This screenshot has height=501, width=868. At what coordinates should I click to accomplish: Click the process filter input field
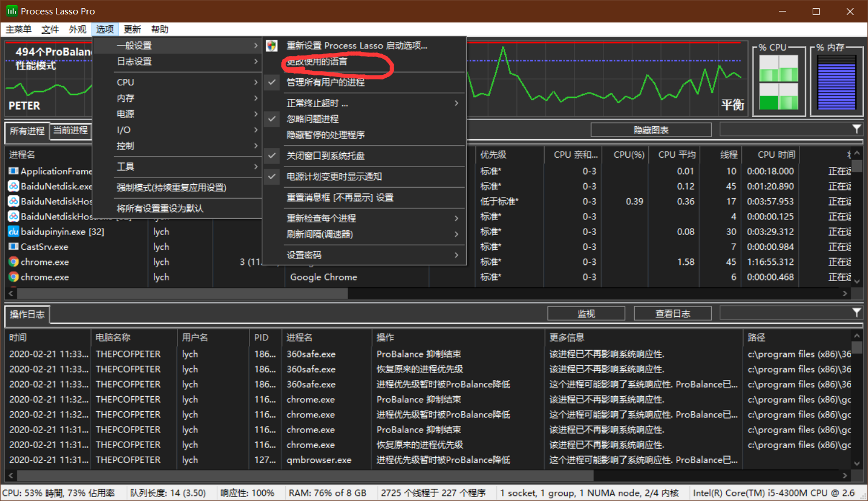point(785,130)
